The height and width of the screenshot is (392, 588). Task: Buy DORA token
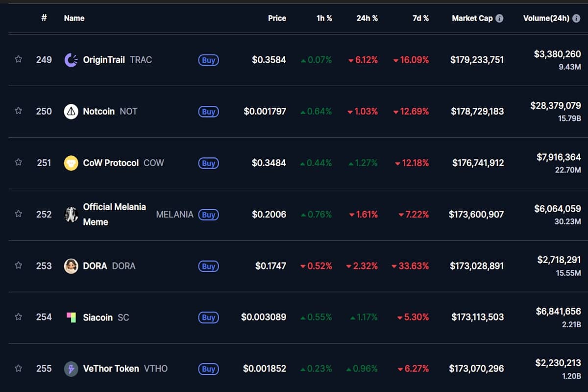pos(208,266)
